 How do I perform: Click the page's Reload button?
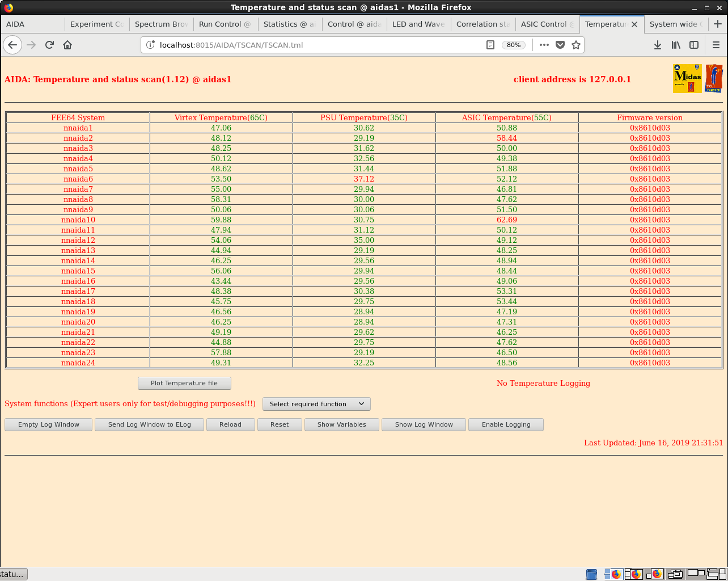230,424
